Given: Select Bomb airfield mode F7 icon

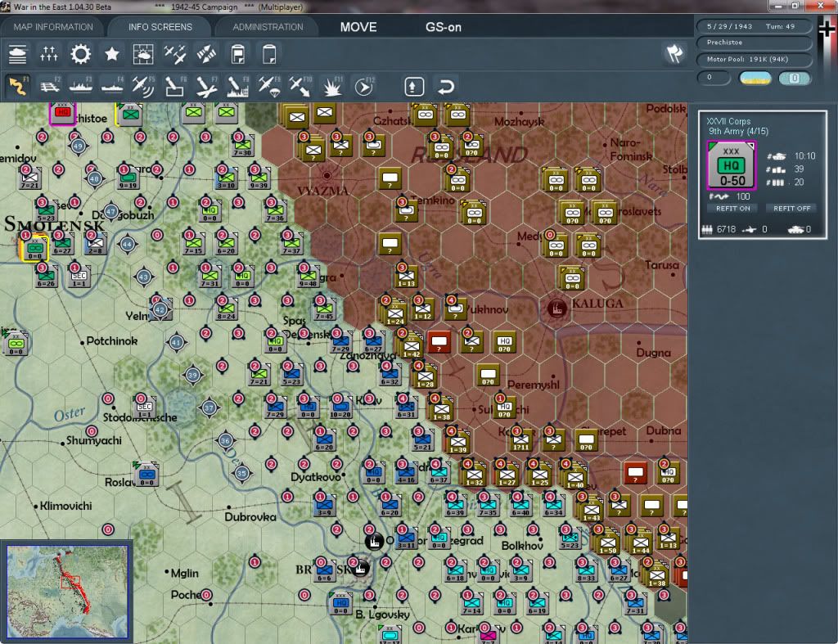Looking at the screenshot, I should click(x=206, y=87).
